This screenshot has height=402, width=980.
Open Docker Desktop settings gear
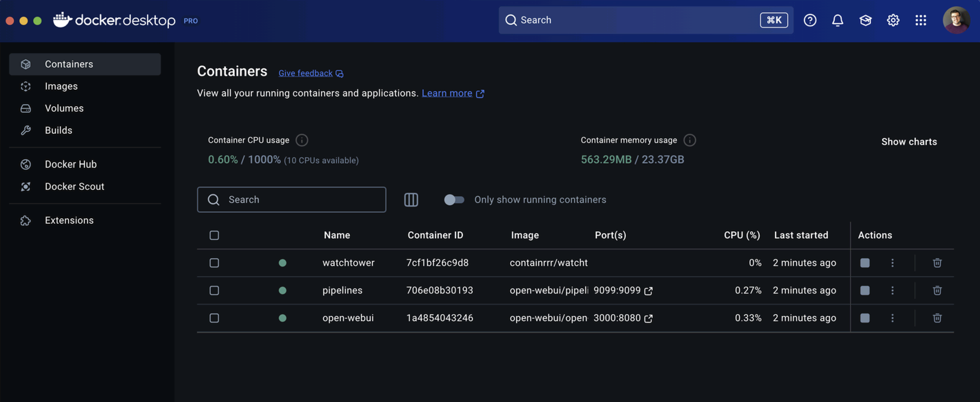pos(893,20)
